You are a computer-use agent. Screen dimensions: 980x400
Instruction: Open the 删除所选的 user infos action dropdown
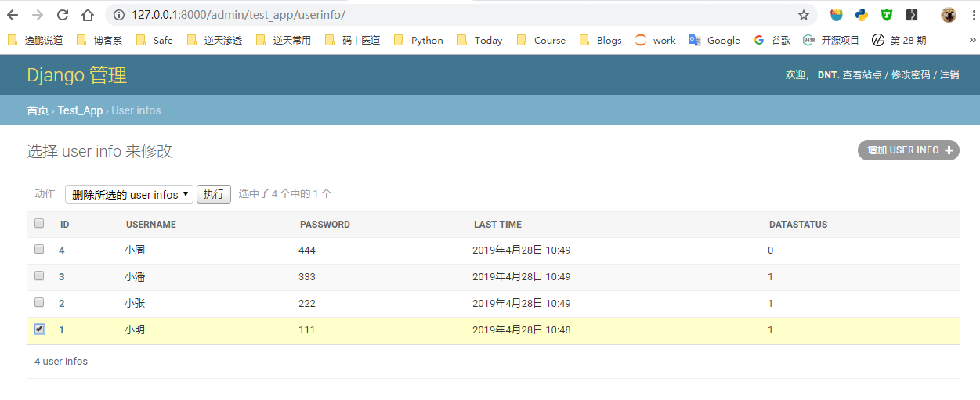(128, 194)
